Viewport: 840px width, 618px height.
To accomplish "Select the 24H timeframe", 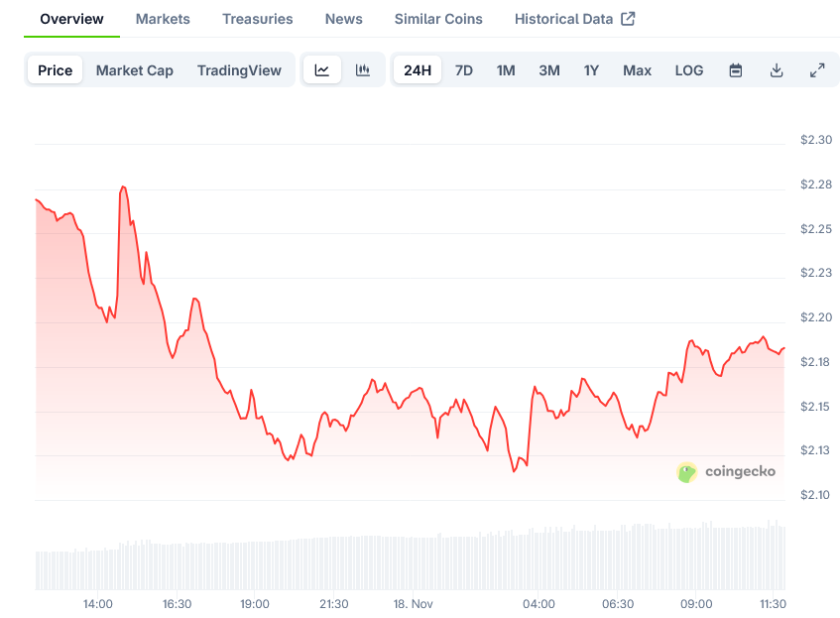I will point(418,69).
